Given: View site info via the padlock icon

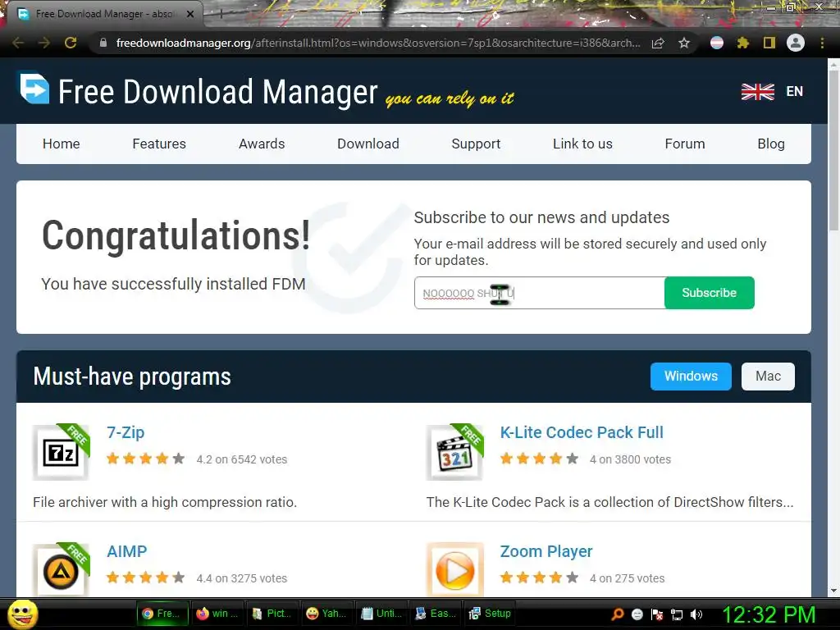Looking at the screenshot, I should [x=103, y=43].
